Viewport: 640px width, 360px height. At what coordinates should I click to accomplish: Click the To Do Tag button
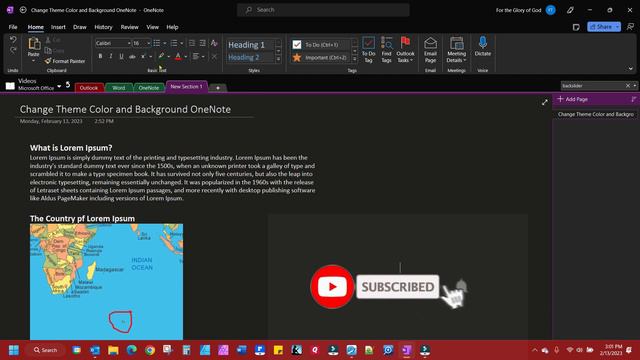tap(368, 50)
